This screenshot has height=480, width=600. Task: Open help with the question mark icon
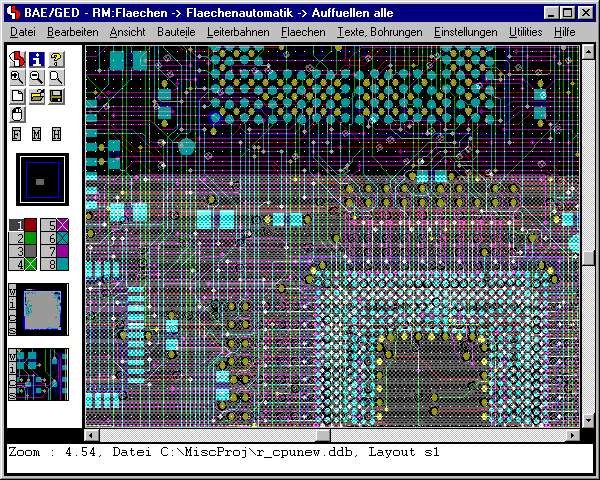pos(56,58)
